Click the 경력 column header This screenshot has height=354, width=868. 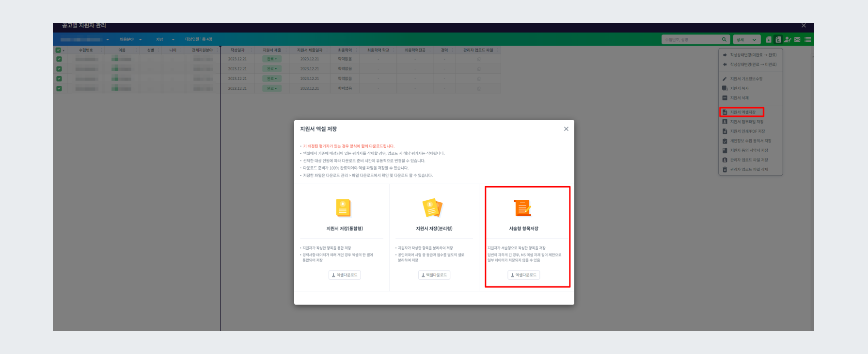tap(444, 50)
